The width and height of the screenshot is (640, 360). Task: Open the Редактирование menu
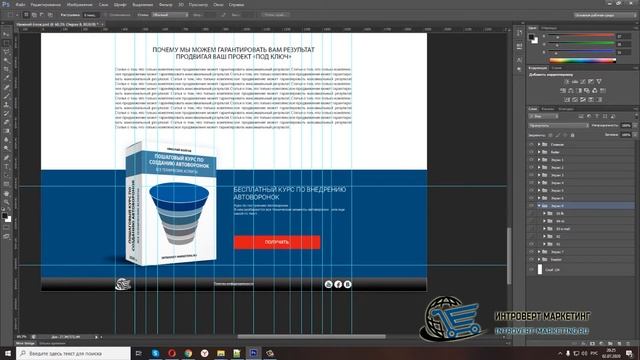[x=46, y=4]
